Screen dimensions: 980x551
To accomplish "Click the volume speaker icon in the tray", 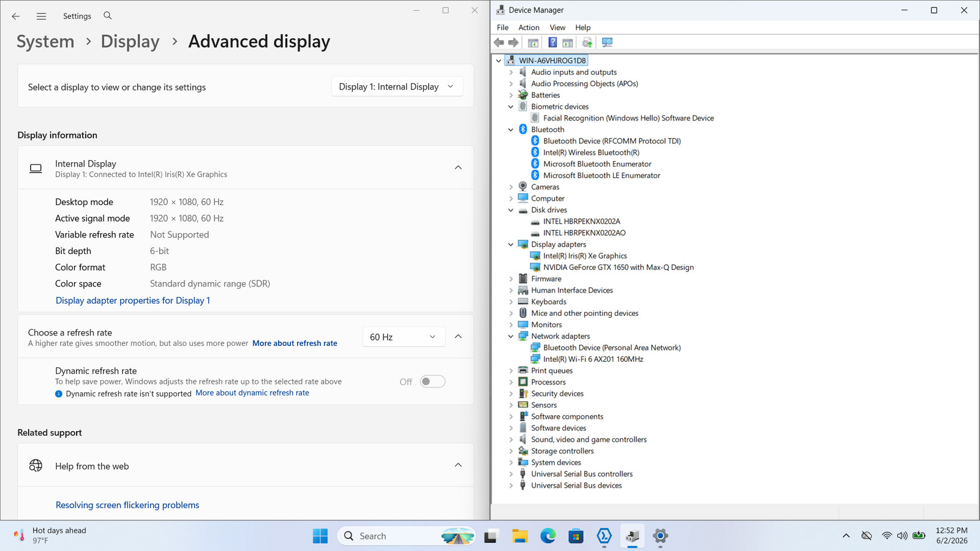I will click(x=902, y=536).
